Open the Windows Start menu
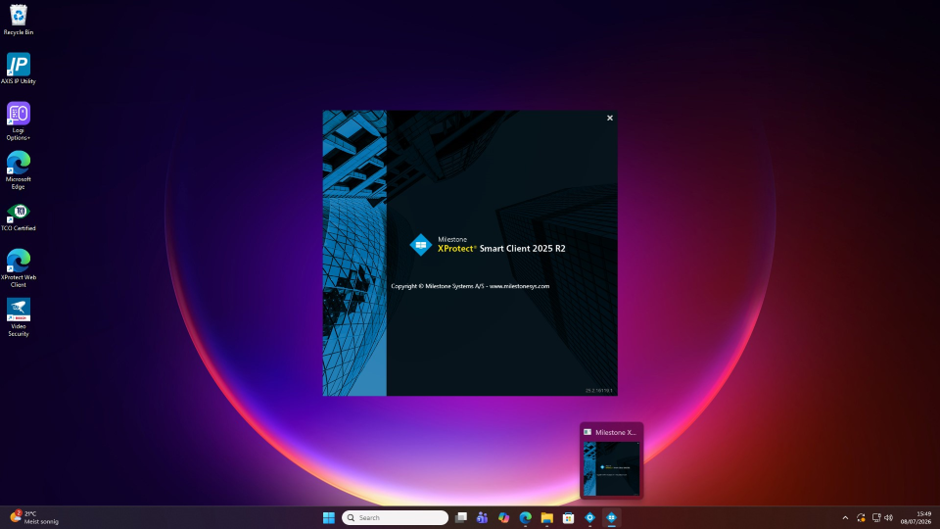940x529 pixels. point(329,518)
